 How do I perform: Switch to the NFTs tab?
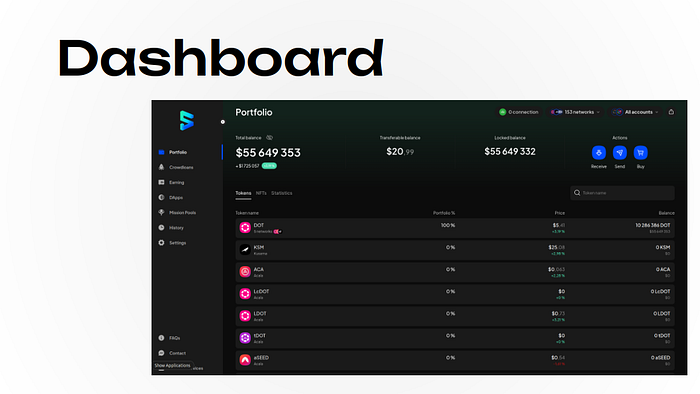(x=261, y=193)
